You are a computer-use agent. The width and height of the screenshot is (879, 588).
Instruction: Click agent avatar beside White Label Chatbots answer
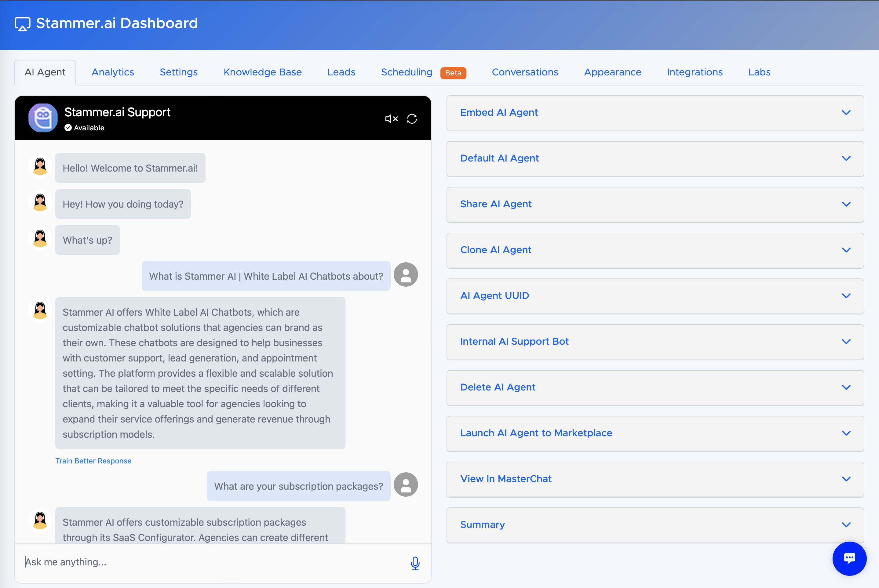click(x=40, y=310)
